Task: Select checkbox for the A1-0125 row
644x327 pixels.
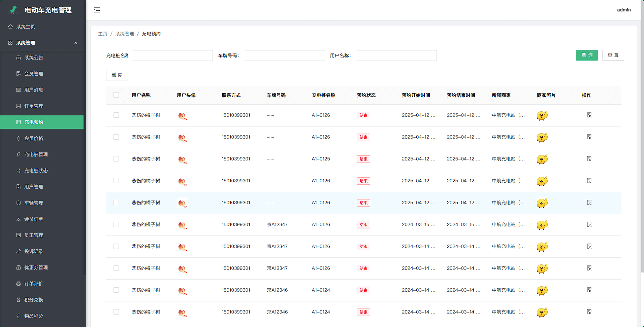Action: click(116, 159)
